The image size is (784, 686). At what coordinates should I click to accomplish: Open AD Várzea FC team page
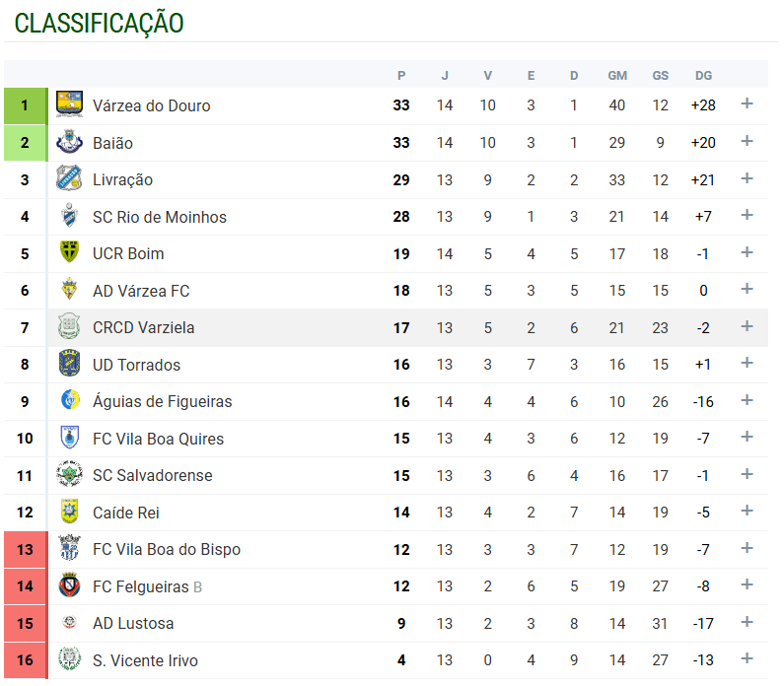(x=141, y=291)
